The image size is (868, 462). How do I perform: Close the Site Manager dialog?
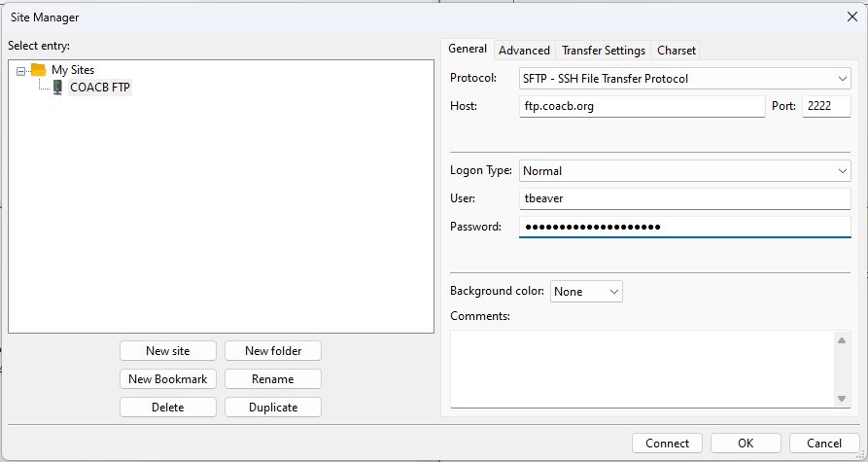click(x=852, y=17)
